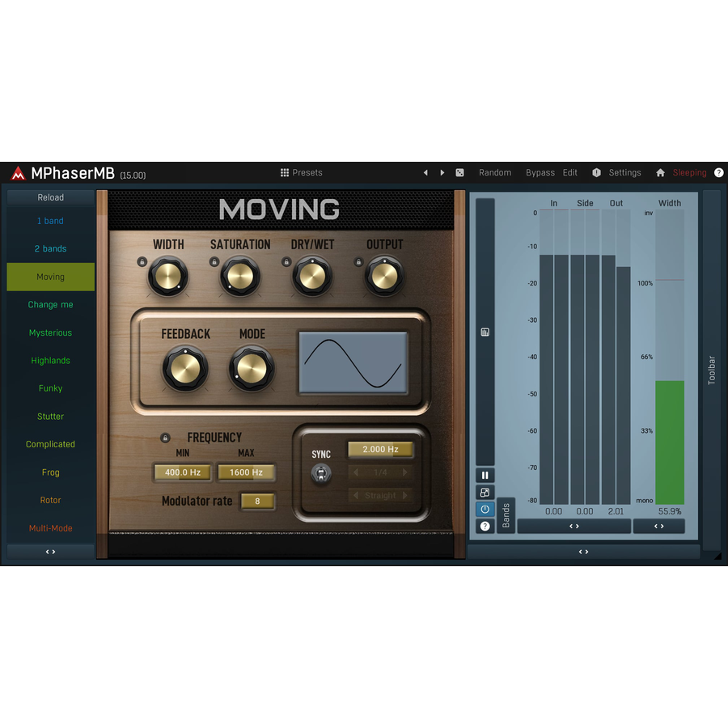
Task: Open Presets menu label
Action: coord(307,173)
